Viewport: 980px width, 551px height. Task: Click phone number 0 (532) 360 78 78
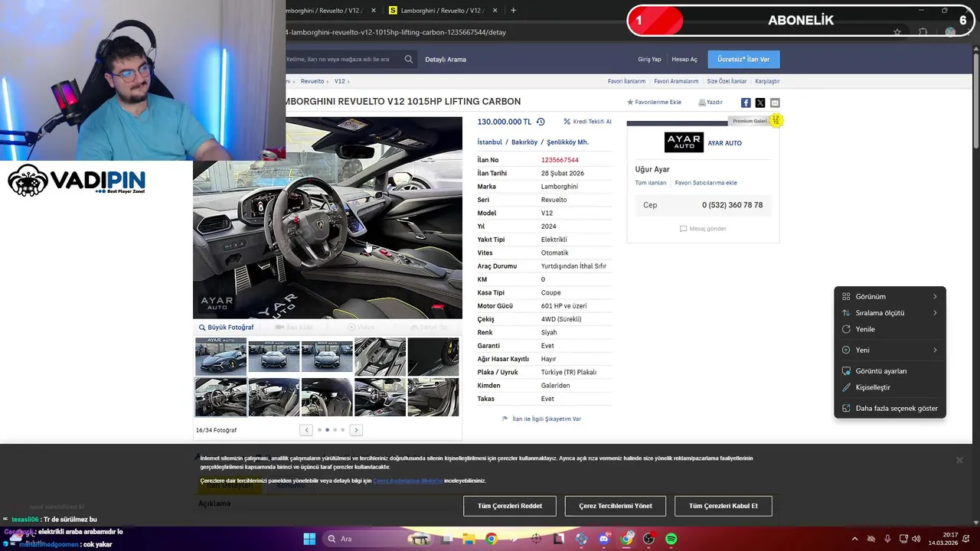coord(732,205)
